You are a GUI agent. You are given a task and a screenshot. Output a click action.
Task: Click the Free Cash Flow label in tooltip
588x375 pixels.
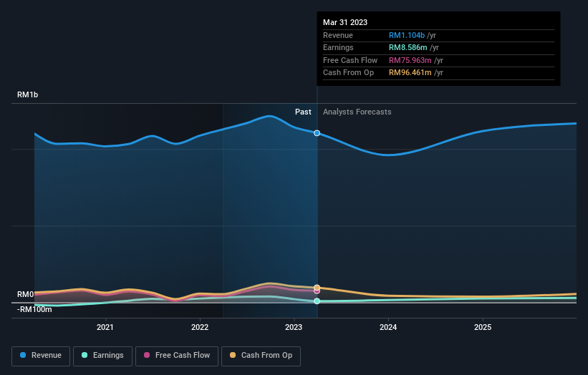(x=350, y=60)
